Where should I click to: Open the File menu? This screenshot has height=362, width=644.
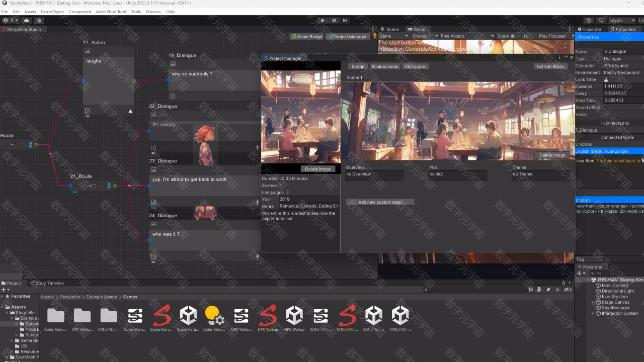tap(5, 12)
